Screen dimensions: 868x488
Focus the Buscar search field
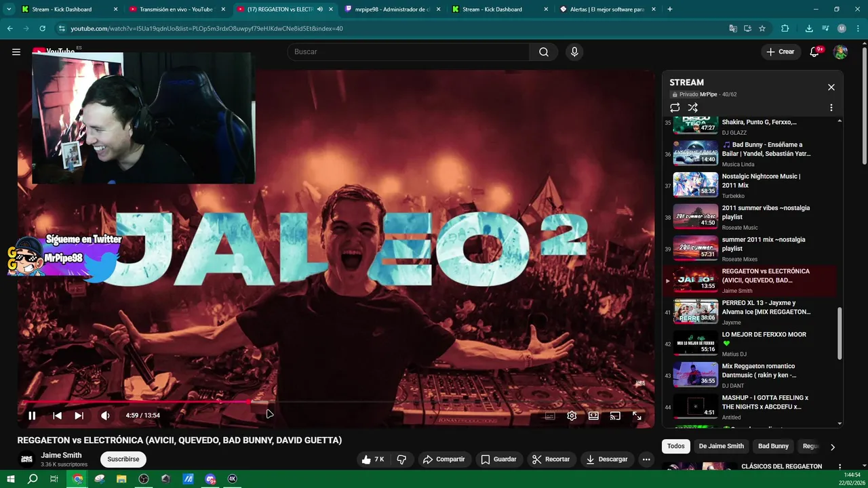tap(408, 52)
